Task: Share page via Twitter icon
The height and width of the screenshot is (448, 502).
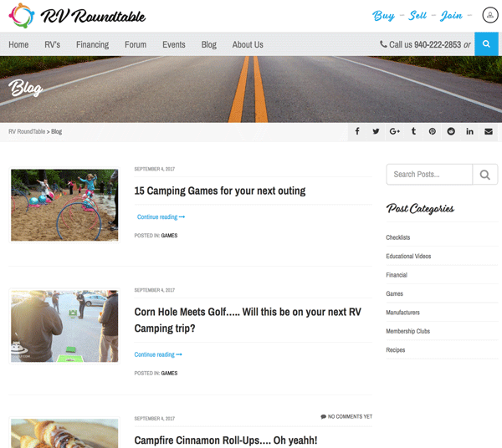Action: (x=376, y=131)
